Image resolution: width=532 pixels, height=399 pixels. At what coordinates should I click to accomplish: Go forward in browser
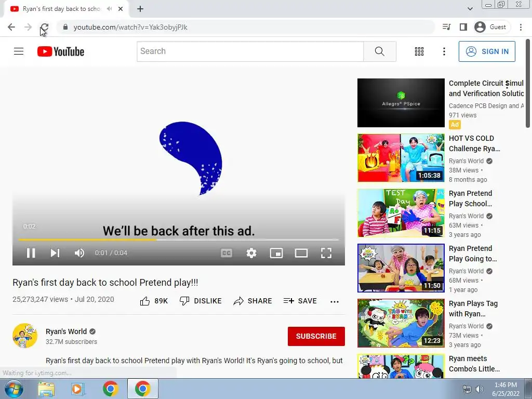point(28,27)
